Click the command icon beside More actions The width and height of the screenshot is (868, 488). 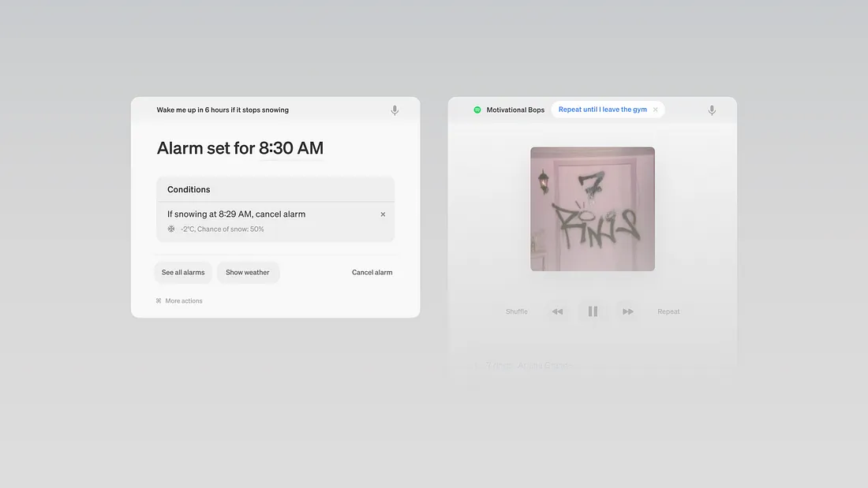(x=159, y=301)
